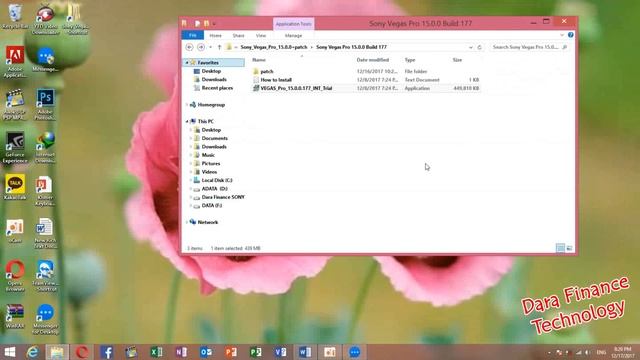Open Outlook from the taskbar

tap(206, 352)
